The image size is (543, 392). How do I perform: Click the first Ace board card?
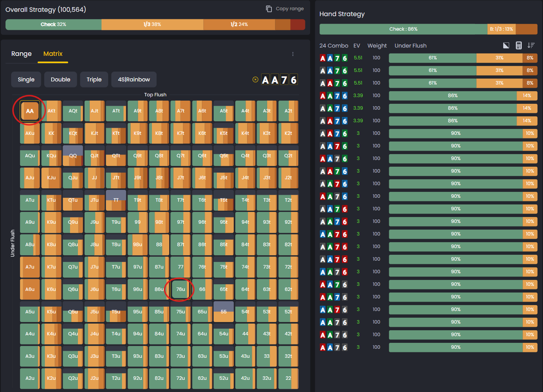tap(265, 79)
